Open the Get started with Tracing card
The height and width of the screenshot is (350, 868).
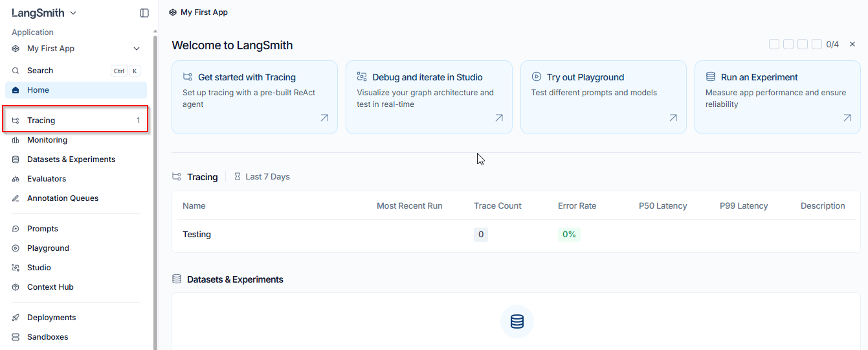(254, 97)
